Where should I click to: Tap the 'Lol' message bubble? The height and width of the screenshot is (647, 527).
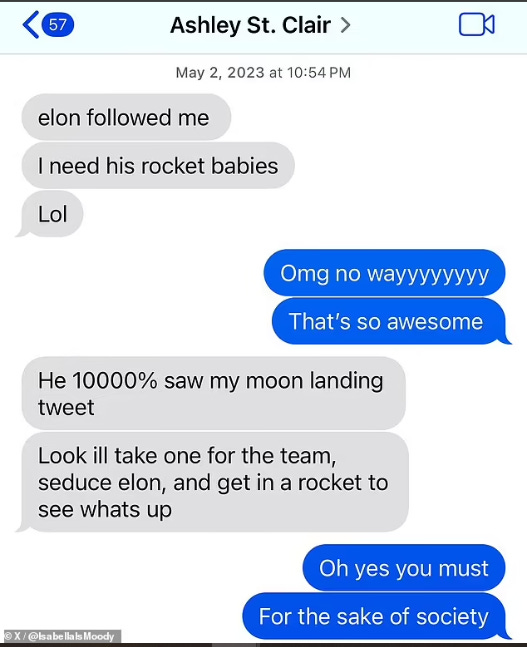[x=51, y=214]
